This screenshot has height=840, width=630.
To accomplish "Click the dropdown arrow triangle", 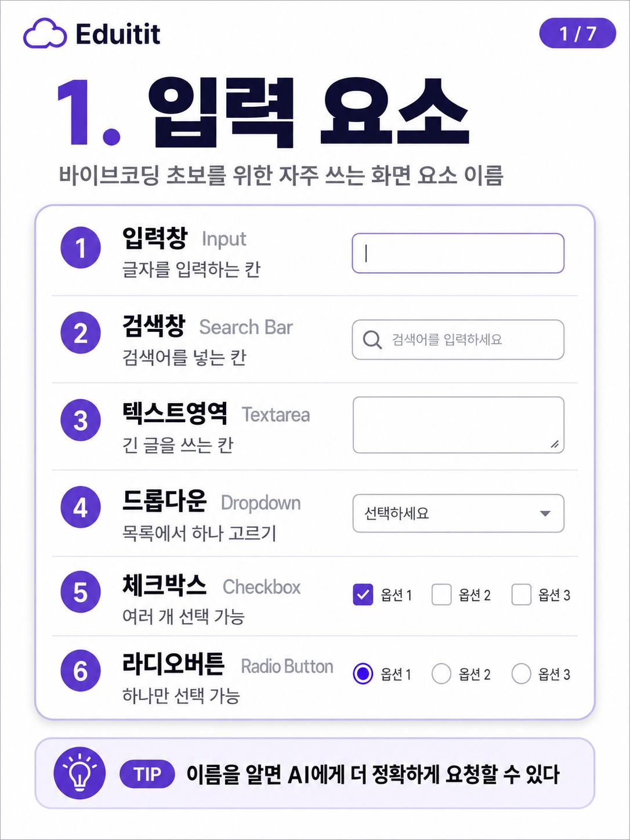I will click(x=545, y=513).
